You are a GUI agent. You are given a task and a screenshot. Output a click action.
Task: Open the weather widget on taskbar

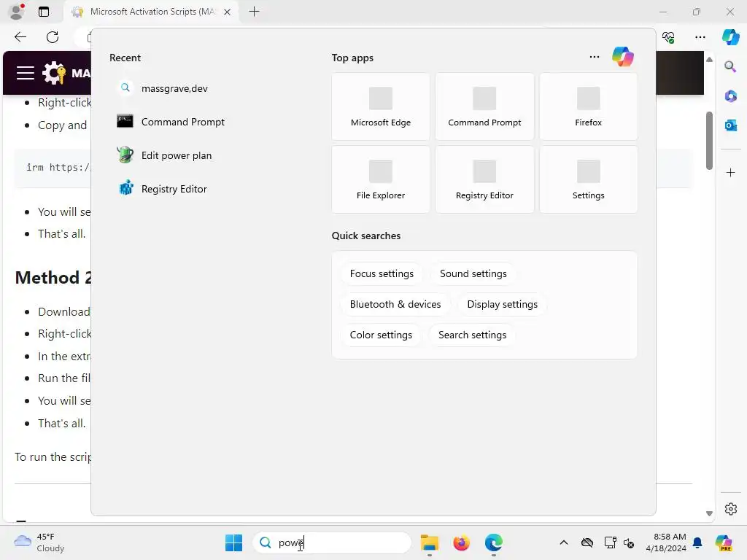tap(39, 542)
